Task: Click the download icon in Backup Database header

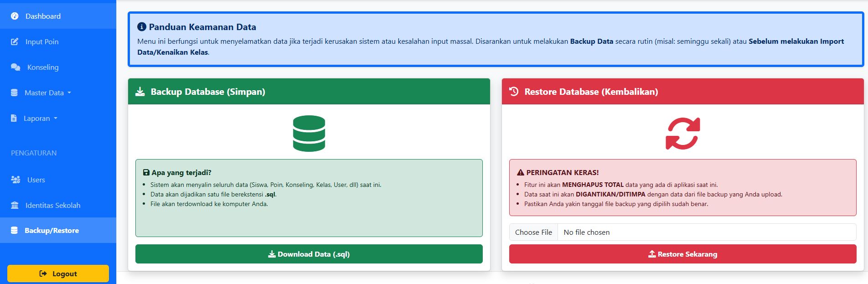Action: (x=140, y=92)
